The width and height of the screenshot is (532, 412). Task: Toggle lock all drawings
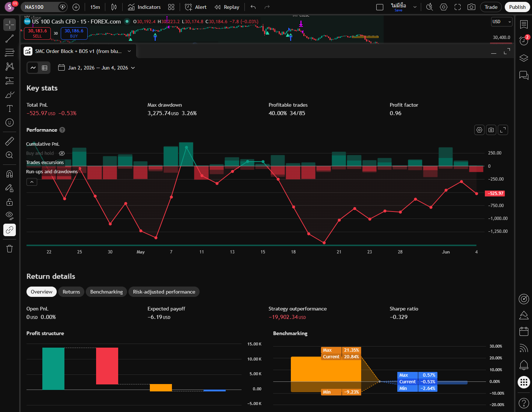click(10, 202)
